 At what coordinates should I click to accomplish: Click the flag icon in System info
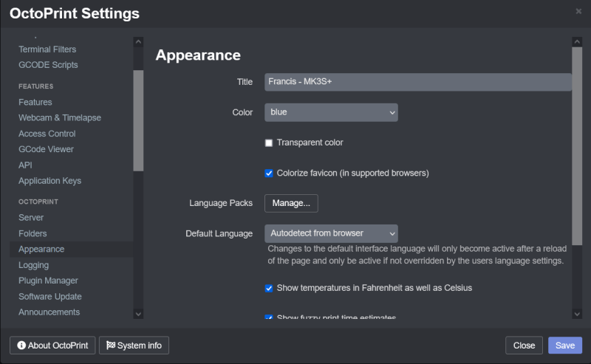pyautogui.click(x=110, y=345)
